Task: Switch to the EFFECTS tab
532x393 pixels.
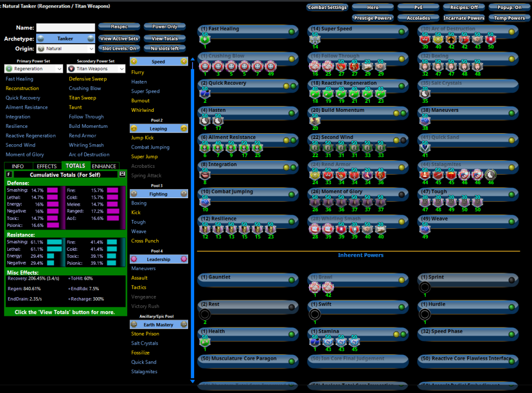Action: coord(47,166)
